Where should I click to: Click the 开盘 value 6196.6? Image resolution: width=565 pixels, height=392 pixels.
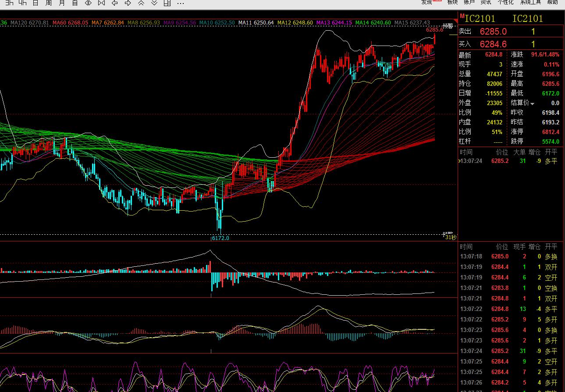click(x=551, y=74)
